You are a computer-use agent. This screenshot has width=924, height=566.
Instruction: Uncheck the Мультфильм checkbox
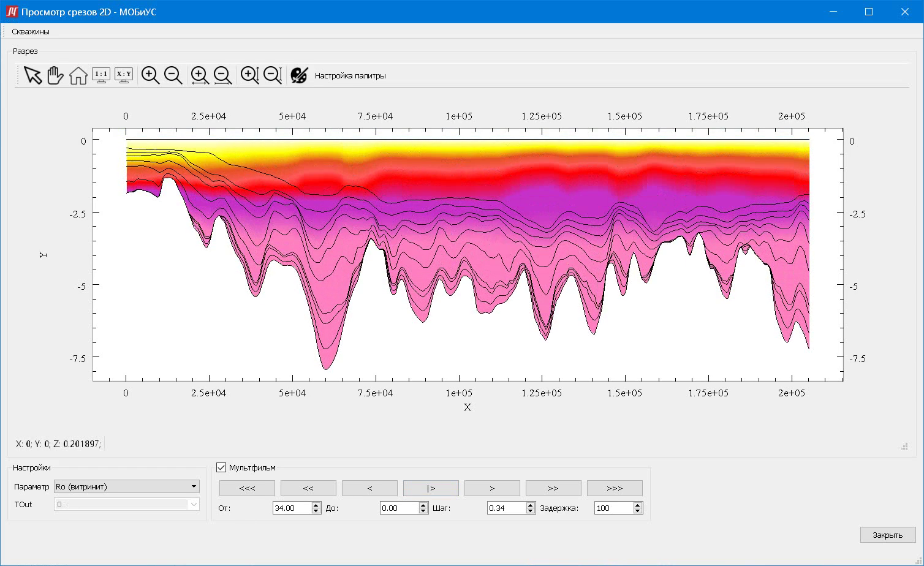221,467
